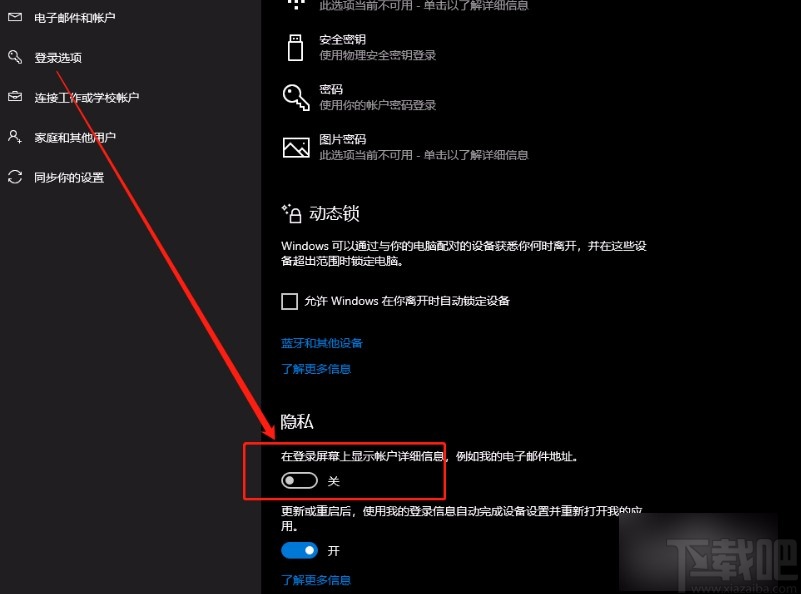
Task: Click the picture frame icon for 图片密码
Action: click(x=295, y=146)
